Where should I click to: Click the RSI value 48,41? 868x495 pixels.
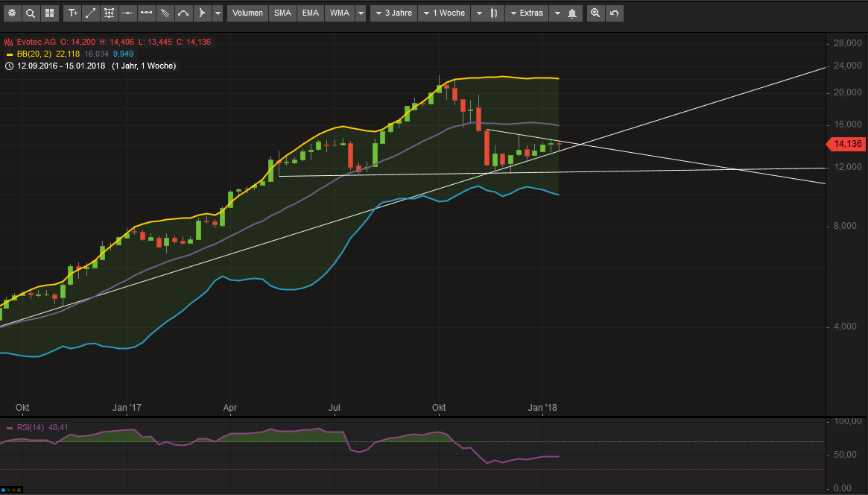(x=59, y=427)
